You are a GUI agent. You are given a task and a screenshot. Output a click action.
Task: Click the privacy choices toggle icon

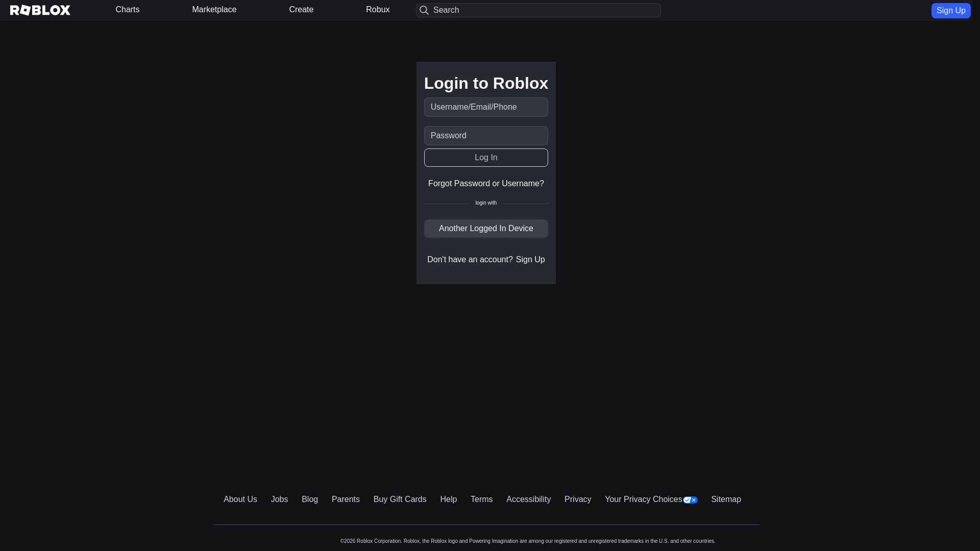690,500
